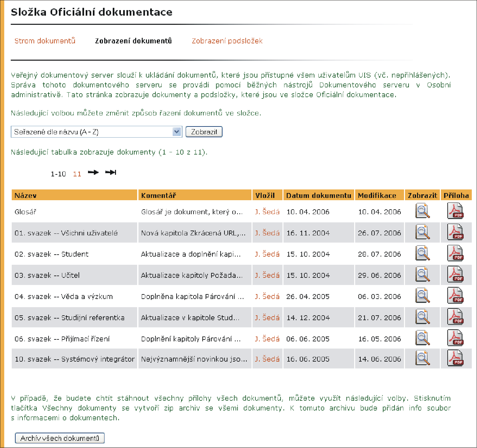Click the Datum dokumentu column header
The width and height of the screenshot is (477, 448).
pyautogui.click(x=319, y=195)
